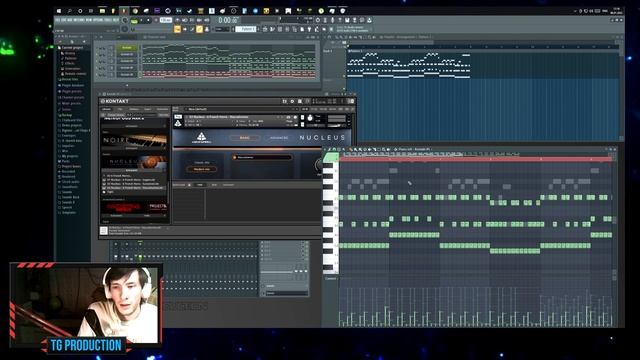Click the piano roll red timeline bar
The height and width of the screenshot is (360, 640).
click(476, 159)
